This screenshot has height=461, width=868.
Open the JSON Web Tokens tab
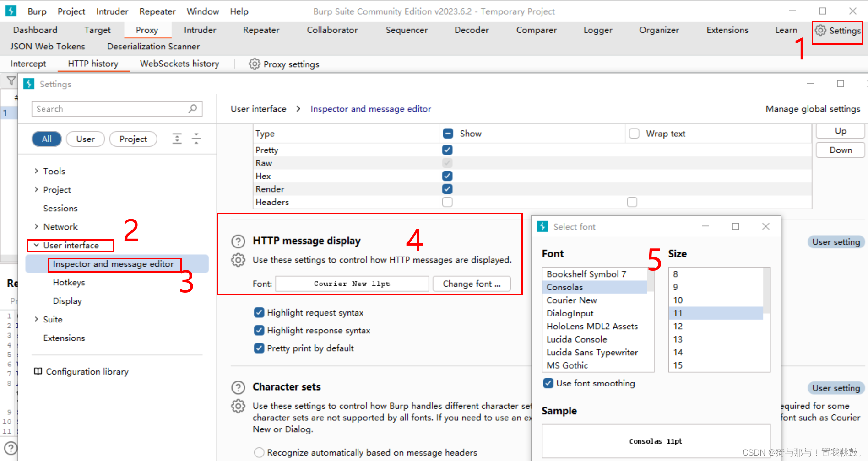[x=48, y=47]
